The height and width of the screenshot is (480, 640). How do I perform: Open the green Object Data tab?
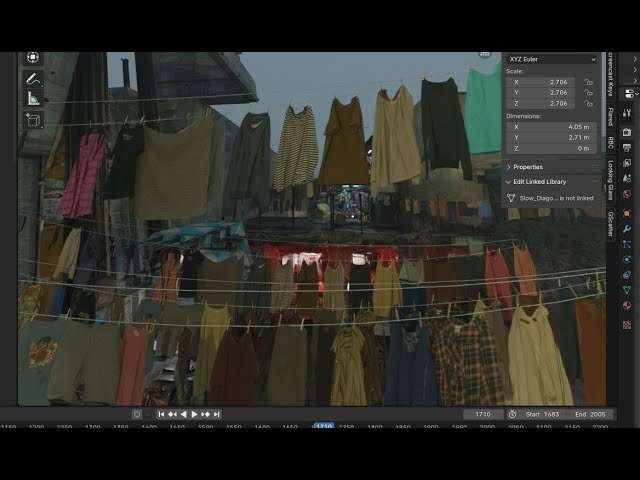pos(627,290)
